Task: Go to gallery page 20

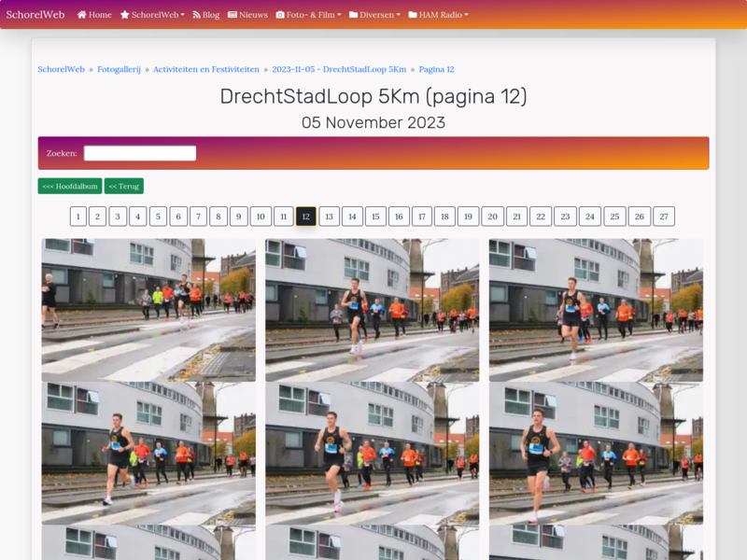Action: pyautogui.click(x=493, y=217)
